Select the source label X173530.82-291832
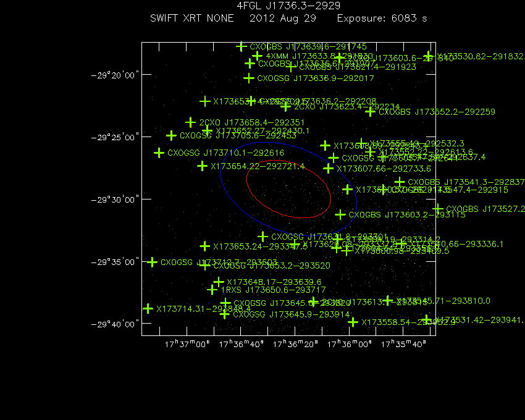Viewport: 525px width, 420px height. pyautogui.click(x=481, y=56)
